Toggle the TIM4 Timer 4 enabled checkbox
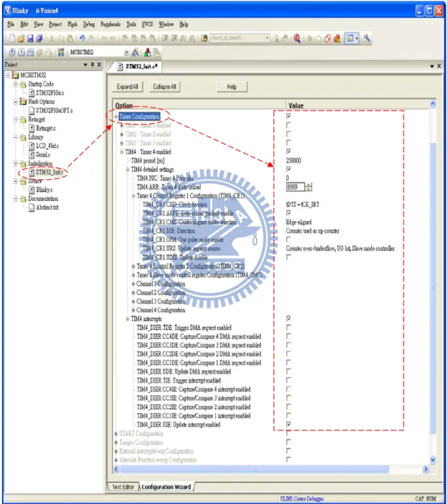 click(x=289, y=152)
